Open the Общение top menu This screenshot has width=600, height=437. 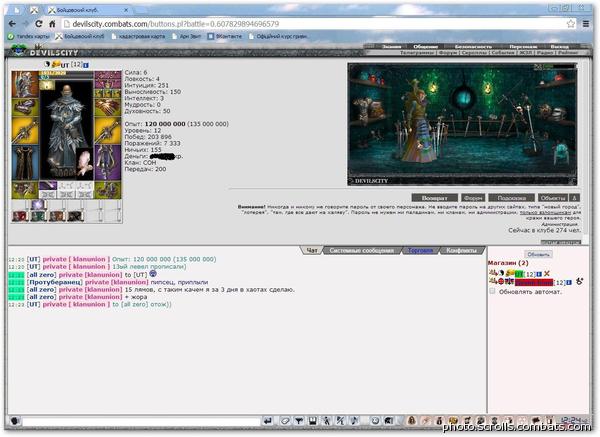point(425,47)
